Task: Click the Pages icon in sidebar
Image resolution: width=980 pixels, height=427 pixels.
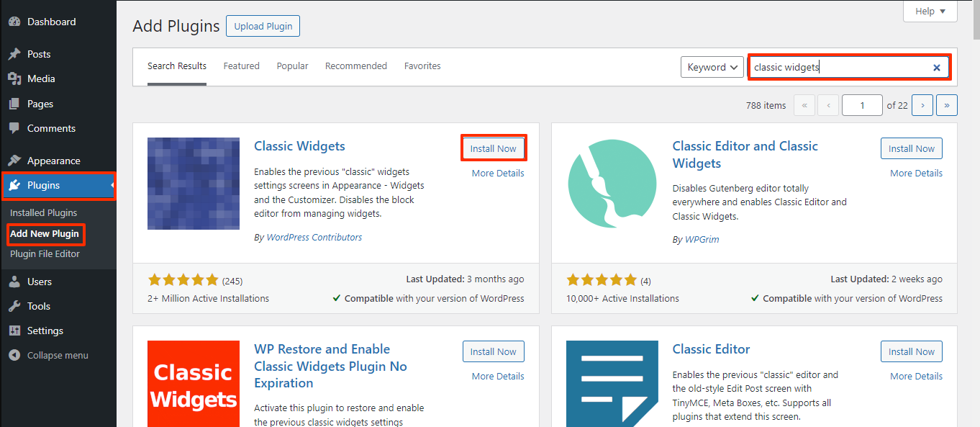Action: 14,104
